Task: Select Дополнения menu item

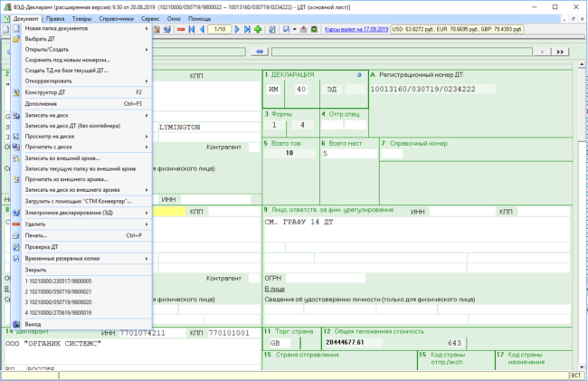Action: pyautogui.click(x=43, y=103)
